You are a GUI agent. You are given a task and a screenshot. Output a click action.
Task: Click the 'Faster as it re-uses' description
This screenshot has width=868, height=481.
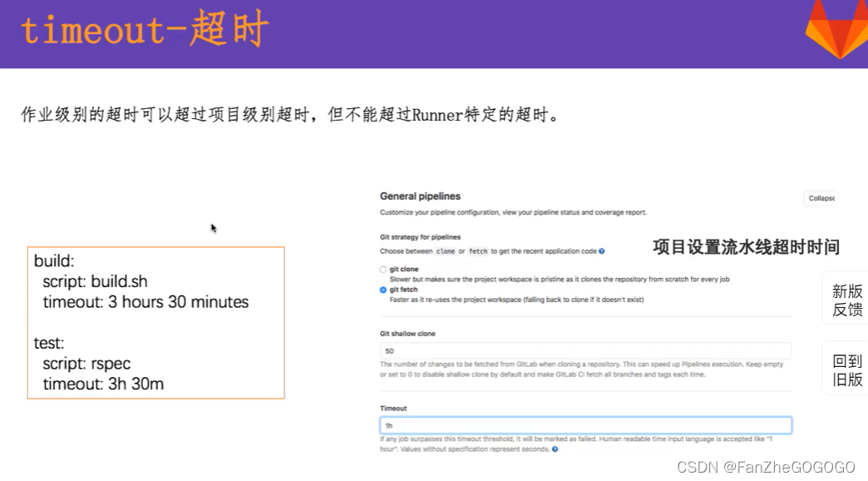pos(516,300)
